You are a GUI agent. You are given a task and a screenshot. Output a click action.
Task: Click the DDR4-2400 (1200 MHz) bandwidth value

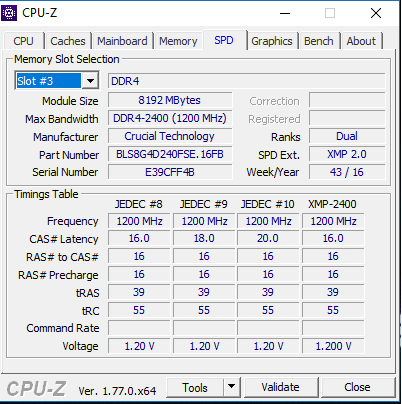click(170, 118)
